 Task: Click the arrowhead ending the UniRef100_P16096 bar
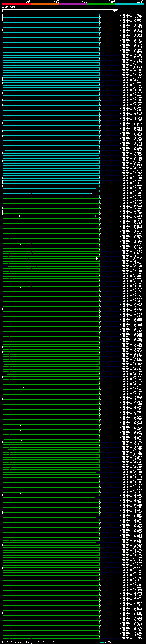(x=97, y=259)
